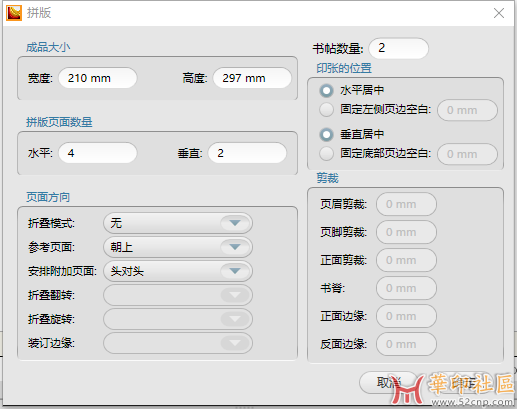Click the 书帖数量 input field

click(399, 48)
